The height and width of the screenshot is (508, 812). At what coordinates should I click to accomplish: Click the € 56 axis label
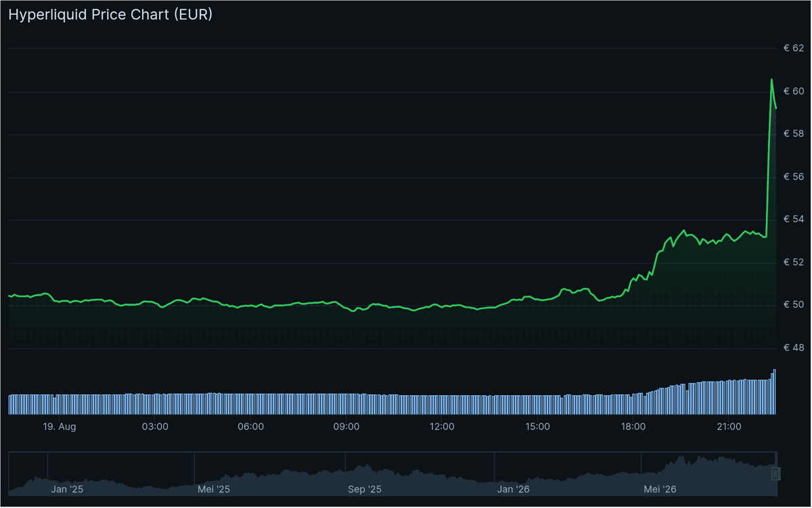coord(793,177)
